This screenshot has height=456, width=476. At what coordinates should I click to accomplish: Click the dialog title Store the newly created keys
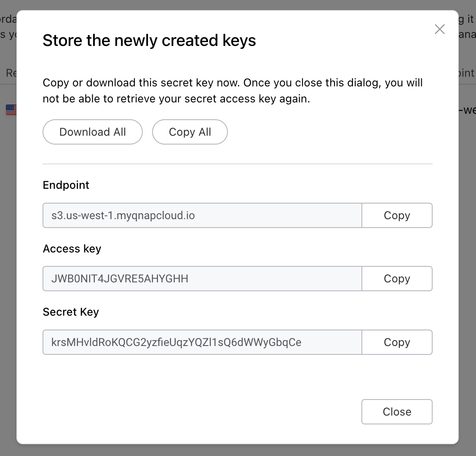pyautogui.click(x=149, y=40)
